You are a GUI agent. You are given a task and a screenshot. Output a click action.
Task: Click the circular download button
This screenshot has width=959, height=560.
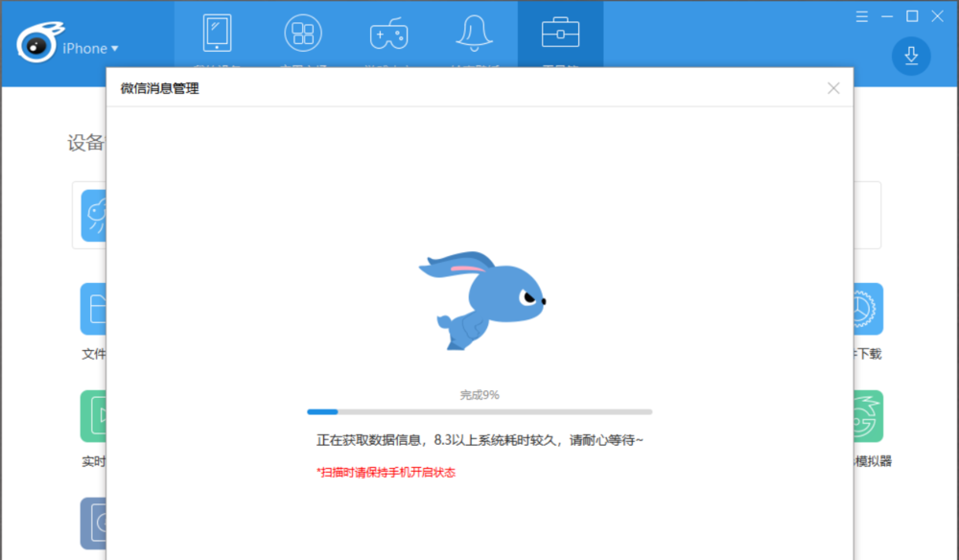click(x=909, y=56)
